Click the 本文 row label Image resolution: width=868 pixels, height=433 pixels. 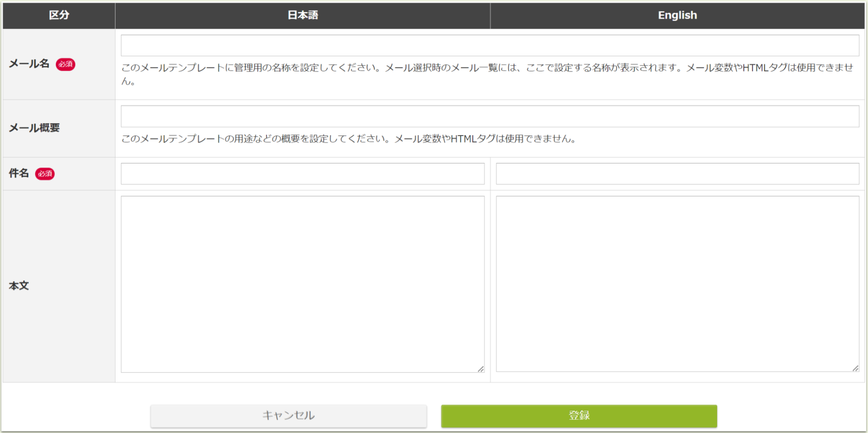(x=19, y=286)
